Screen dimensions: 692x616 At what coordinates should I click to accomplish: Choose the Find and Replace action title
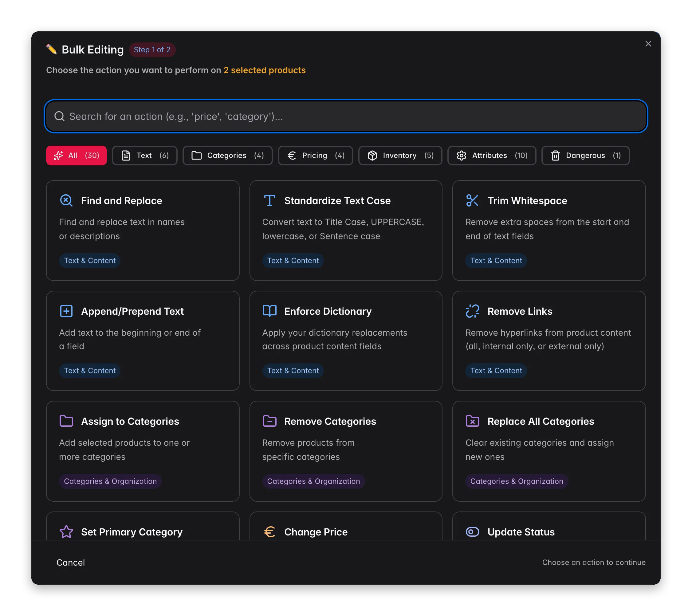click(122, 200)
